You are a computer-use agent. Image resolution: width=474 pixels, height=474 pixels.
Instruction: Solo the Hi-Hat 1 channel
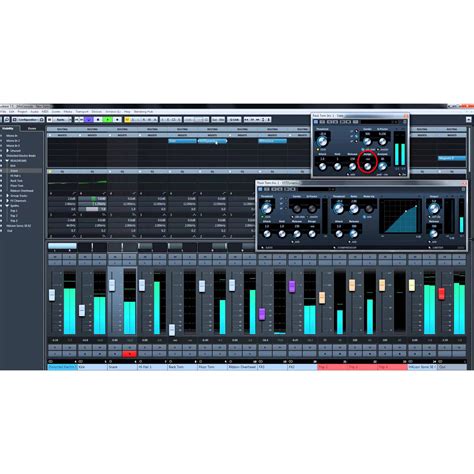(160, 257)
